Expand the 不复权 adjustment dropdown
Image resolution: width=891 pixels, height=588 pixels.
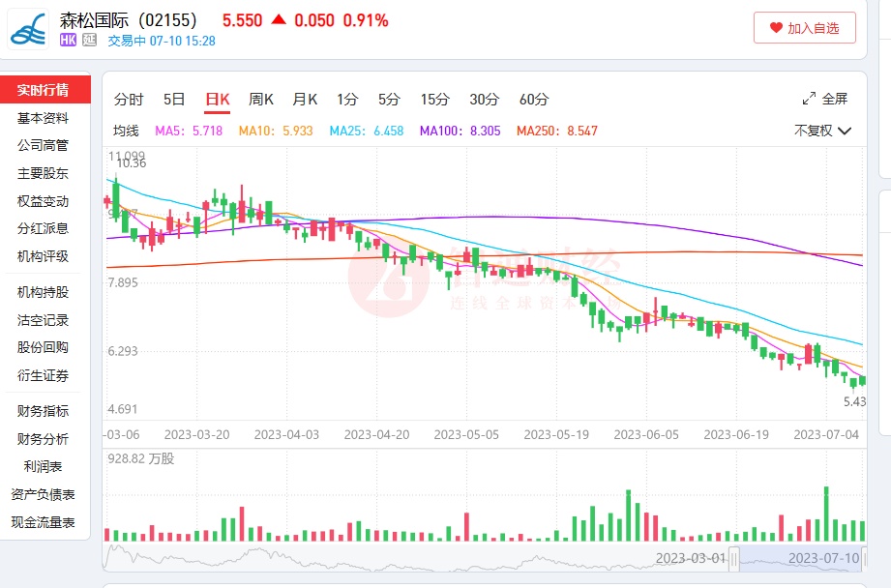pyautogui.click(x=822, y=131)
